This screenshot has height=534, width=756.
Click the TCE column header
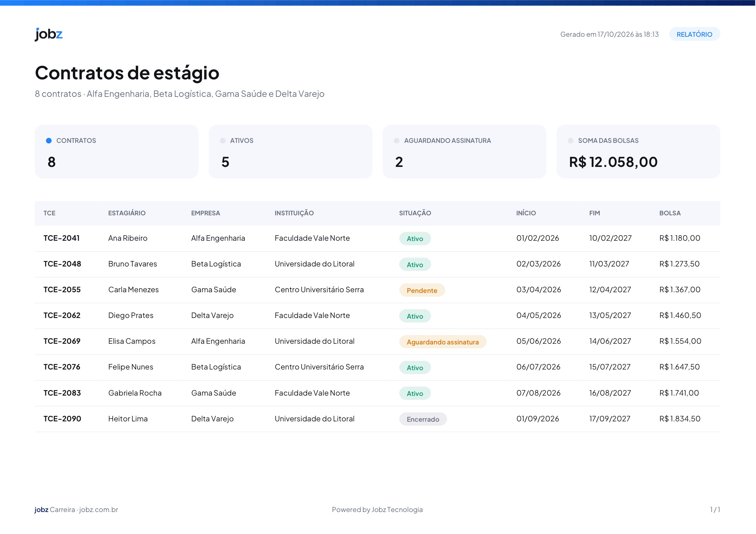[x=49, y=213]
